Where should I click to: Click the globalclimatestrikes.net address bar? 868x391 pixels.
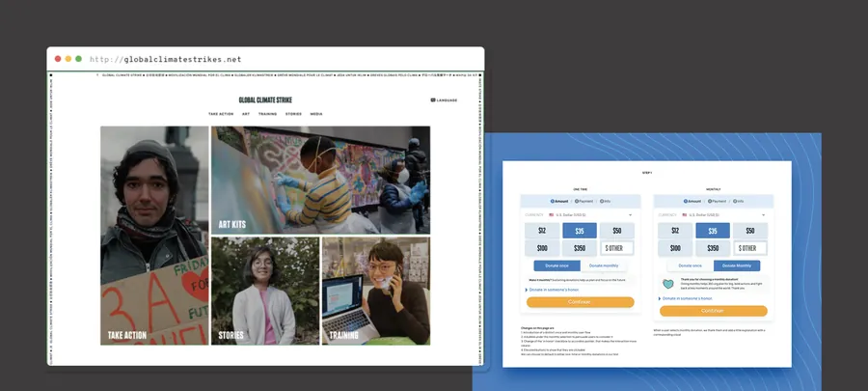166,59
